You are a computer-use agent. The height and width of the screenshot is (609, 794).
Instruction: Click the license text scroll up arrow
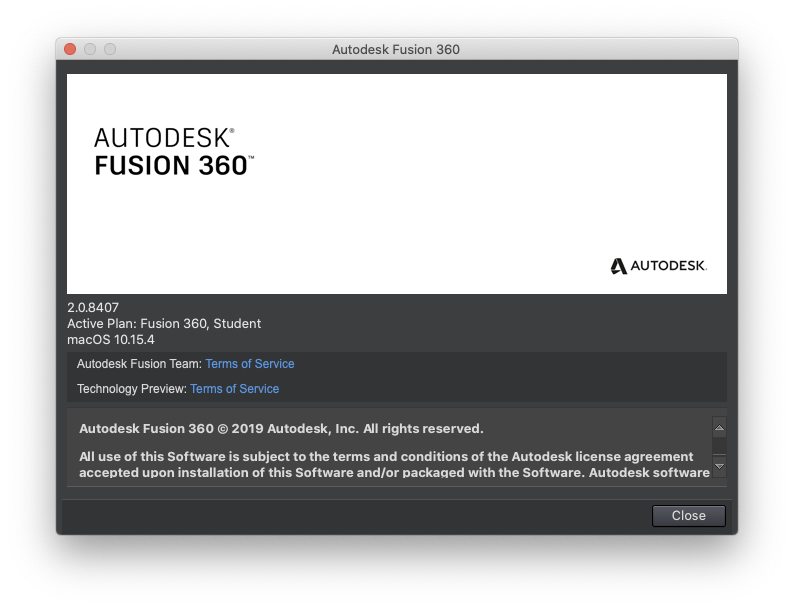(x=719, y=428)
